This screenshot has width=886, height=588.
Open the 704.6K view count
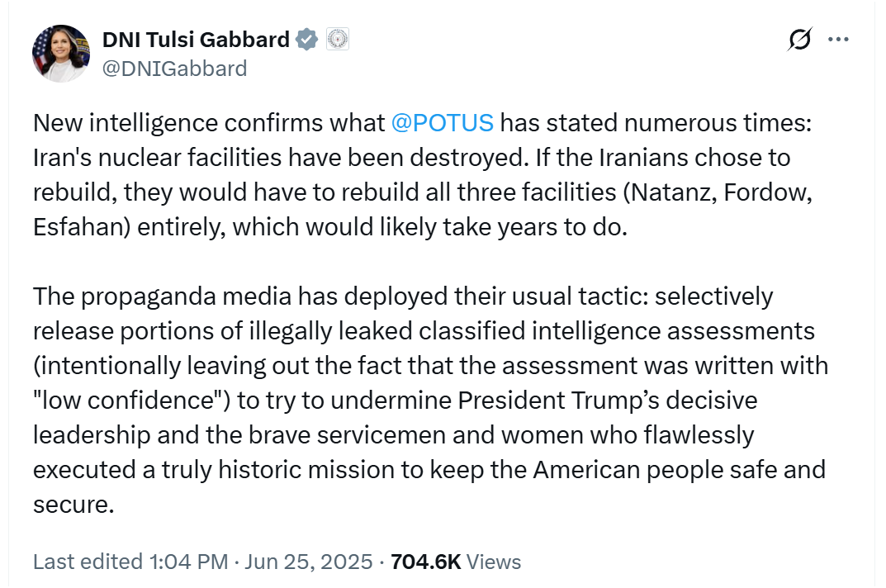click(425, 562)
